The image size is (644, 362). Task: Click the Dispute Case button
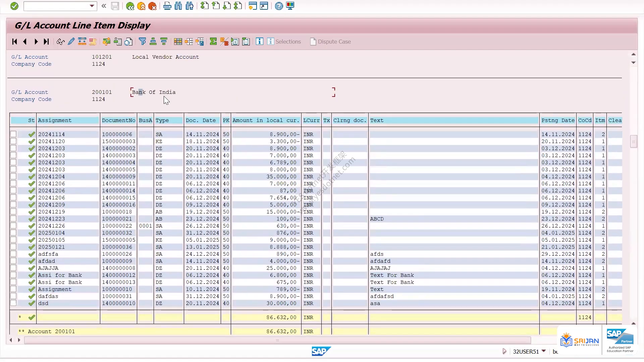(x=330, y=42)
